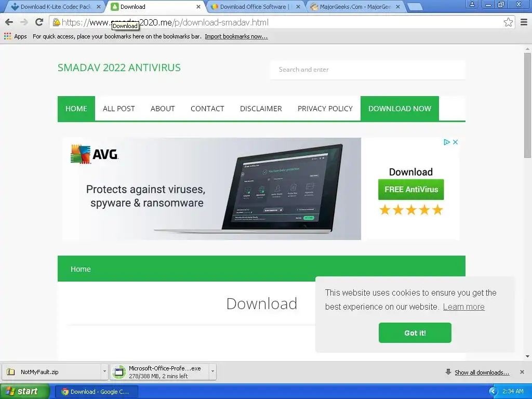The height and width of the screenshot is (399, 532).
Task: Click the Download - Google Chrome taskbar item
Action: [x=96, y=392]
